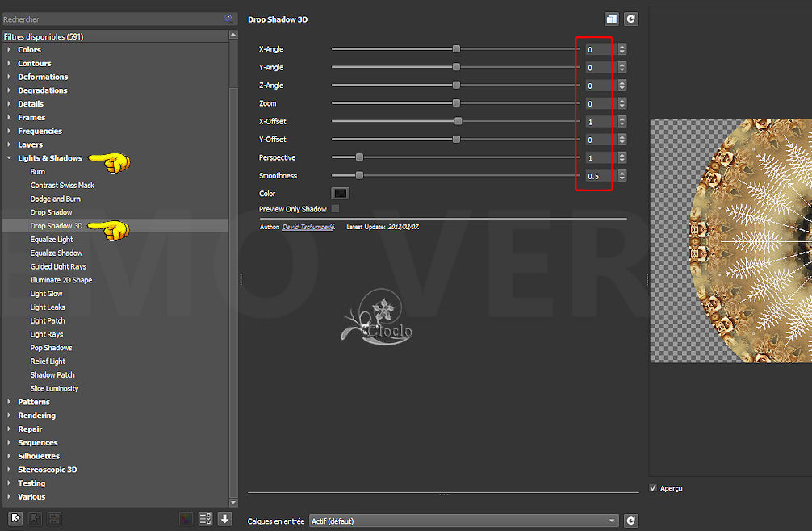Select the Drop Shadow filter

pyautogui.click(x=51, y=212)
